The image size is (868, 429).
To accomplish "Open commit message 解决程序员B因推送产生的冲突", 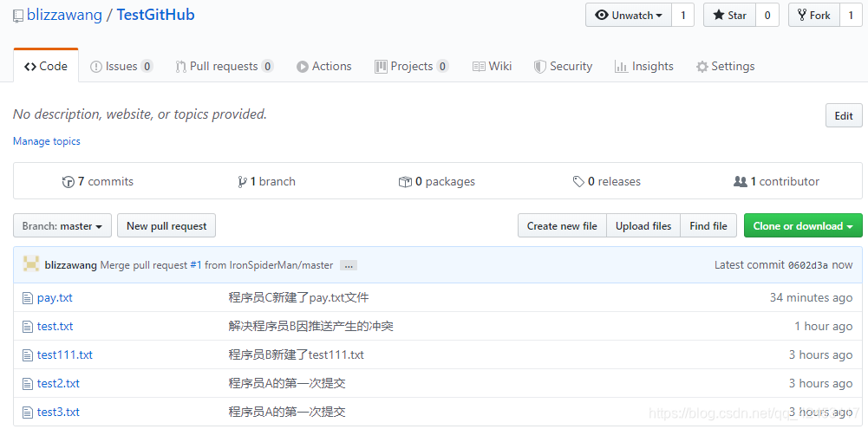I will pyautogui.click(x=311, y=327).
